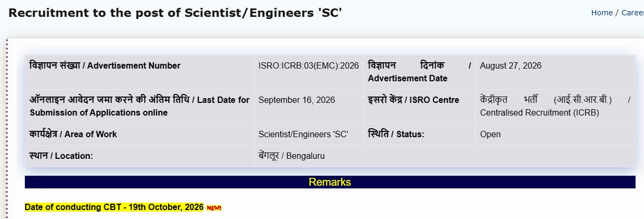
Task: Click the Area of Work label
Action: point(73,134)
